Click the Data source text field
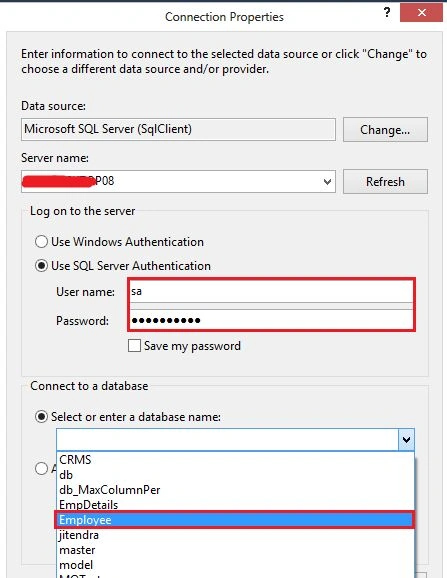The height and width of the screenshot is (578, 447). coord(178,129)
